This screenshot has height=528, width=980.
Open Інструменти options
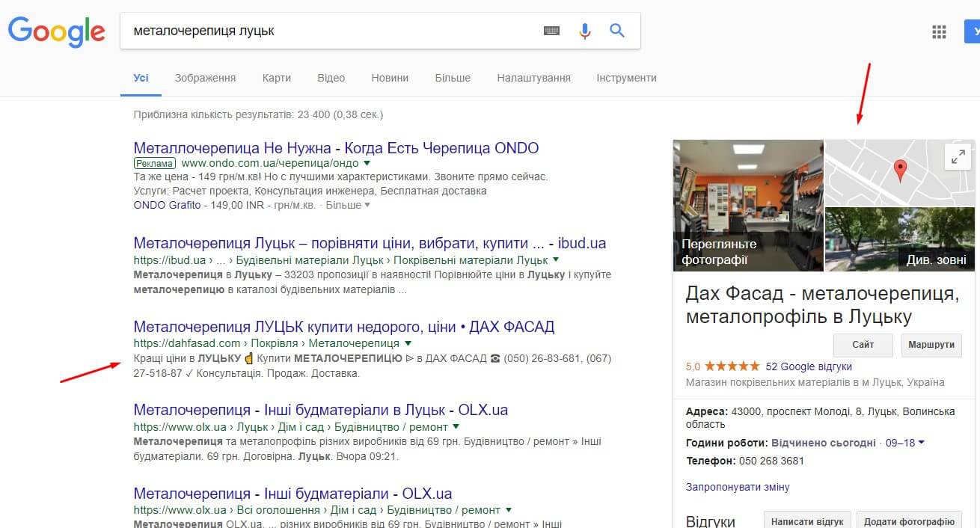626,78
